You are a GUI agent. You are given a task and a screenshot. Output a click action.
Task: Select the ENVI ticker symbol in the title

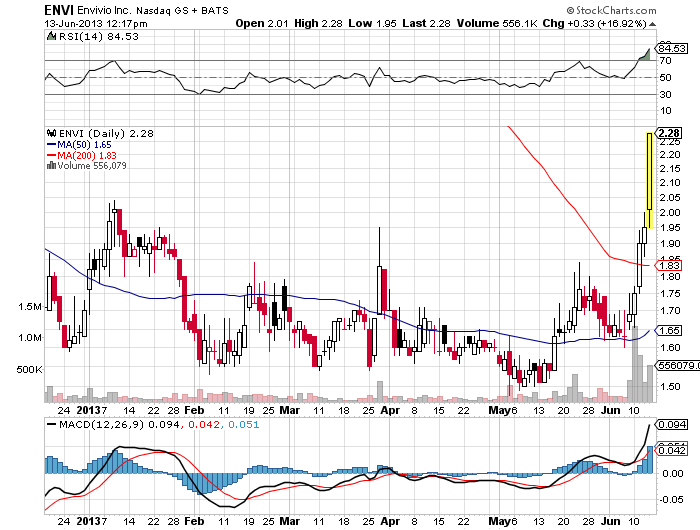pos(59,10)
